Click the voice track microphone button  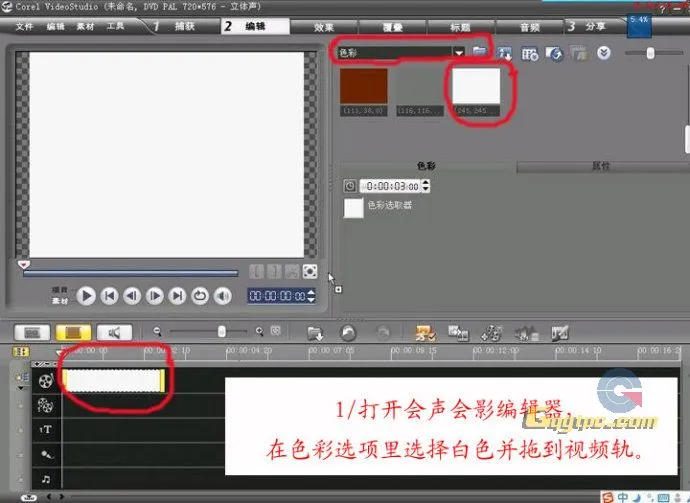(46, 454)
